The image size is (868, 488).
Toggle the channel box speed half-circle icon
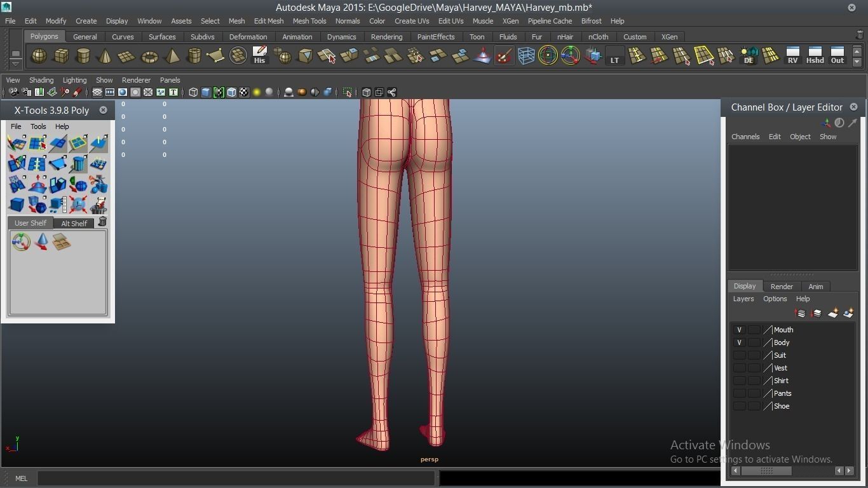pos(839,123)
